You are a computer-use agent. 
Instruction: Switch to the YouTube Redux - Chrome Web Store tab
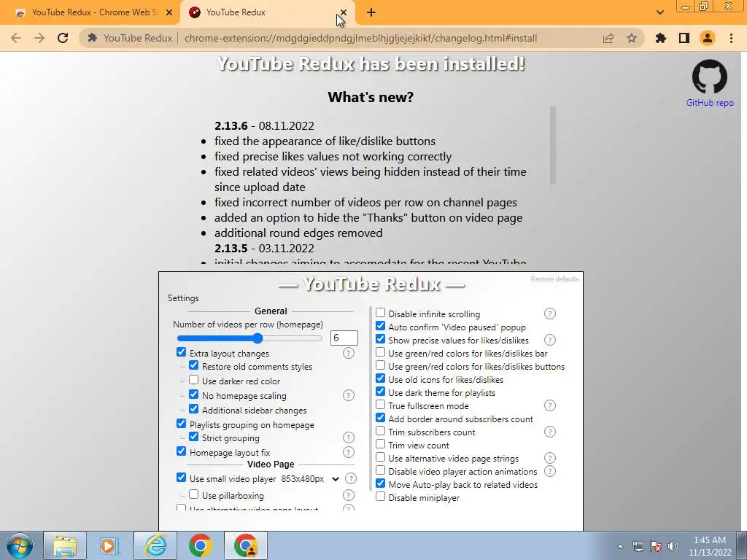tap(94, 12)
